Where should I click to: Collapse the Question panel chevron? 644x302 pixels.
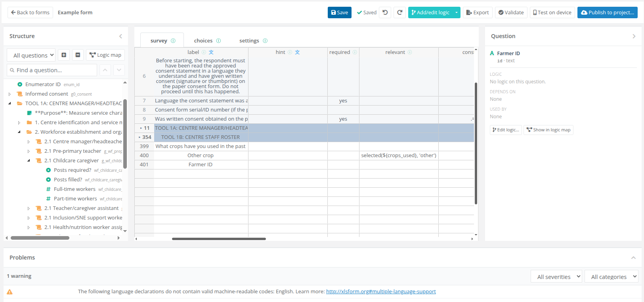634,36
